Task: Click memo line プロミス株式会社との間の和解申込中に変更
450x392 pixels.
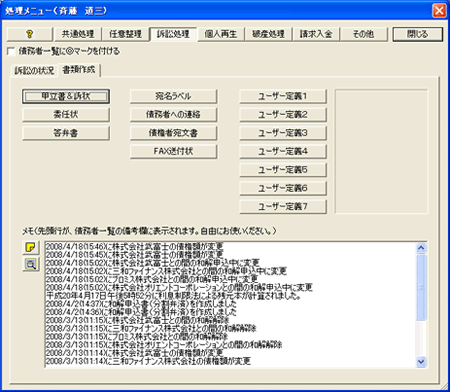Action: pyautogui.click(x=152, y=279)
